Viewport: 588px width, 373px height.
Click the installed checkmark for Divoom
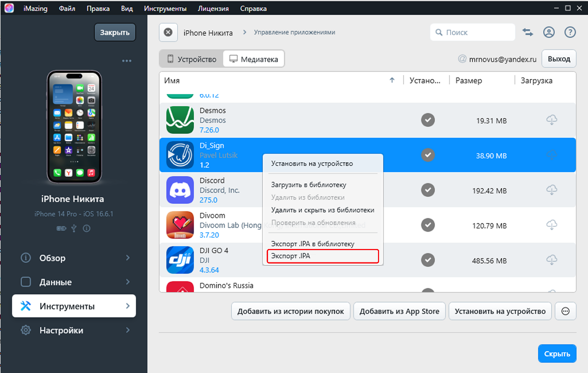coord(427,225)
